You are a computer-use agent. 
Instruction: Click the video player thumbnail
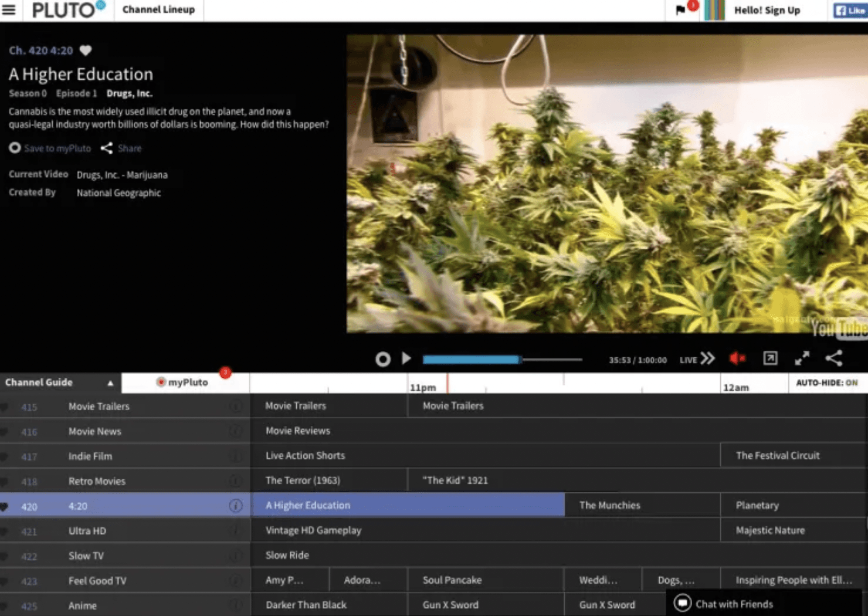coord(607,184)
